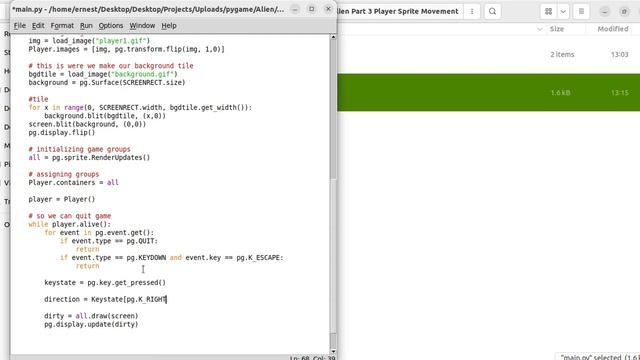Click the 'bgdtile = load_image' line
The image size is (640, 360).
(x=103, y=74)
